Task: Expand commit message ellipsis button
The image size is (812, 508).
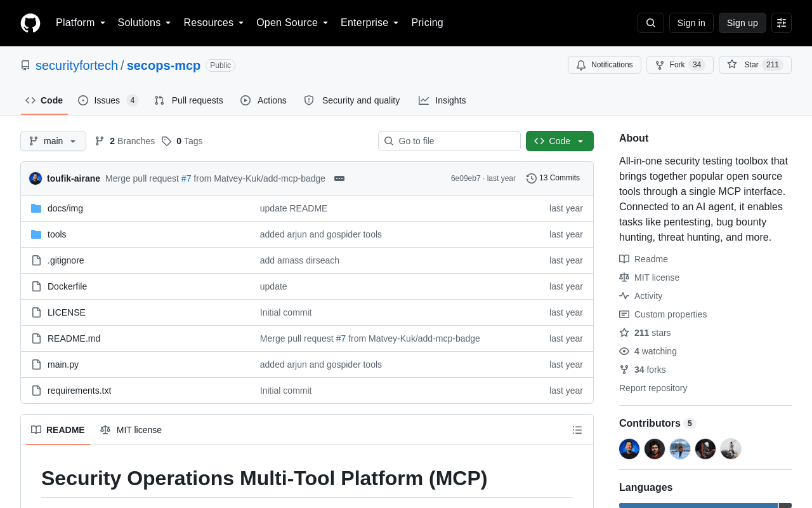Action: (339, 178)
